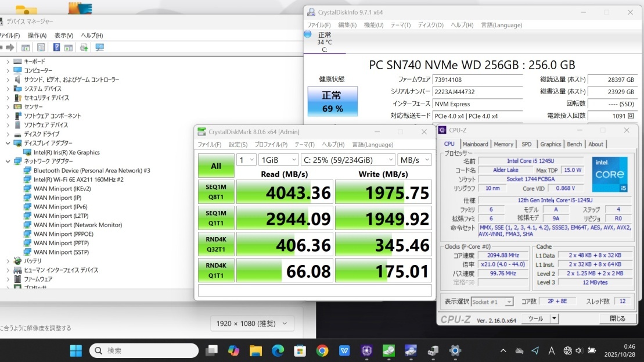The image size is (644, 362).
Task: Click the scan for hardware changes icon
Action: click(99, 48)
